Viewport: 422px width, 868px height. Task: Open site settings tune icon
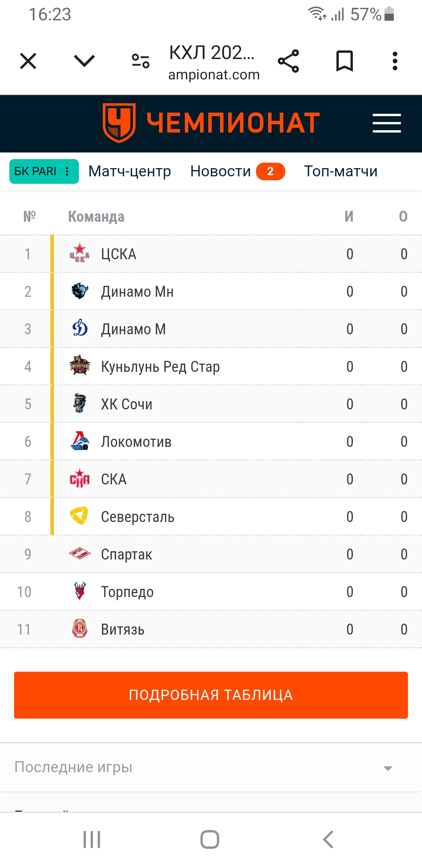[x=141, y=61]
